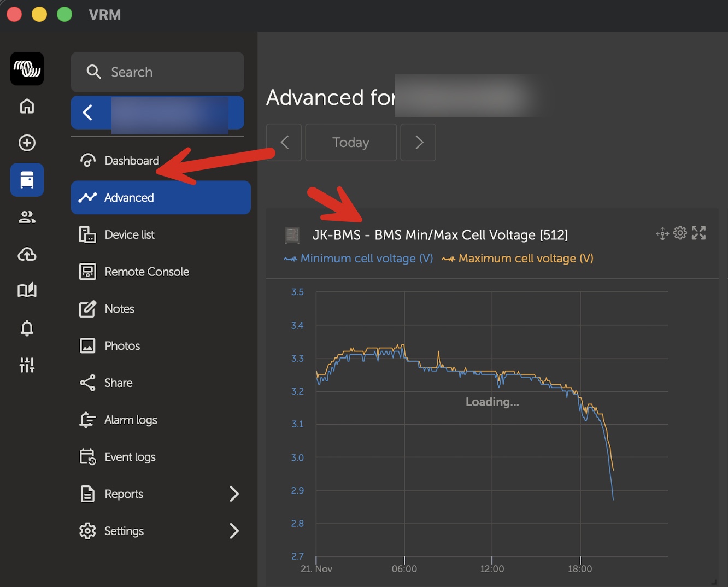The image size is (728, 587).
Task: Click into the Search field
Action: tap(157, 72)
